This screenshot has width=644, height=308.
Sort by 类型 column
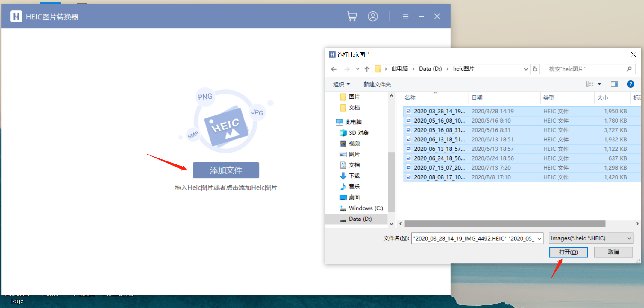pos(549,98)
